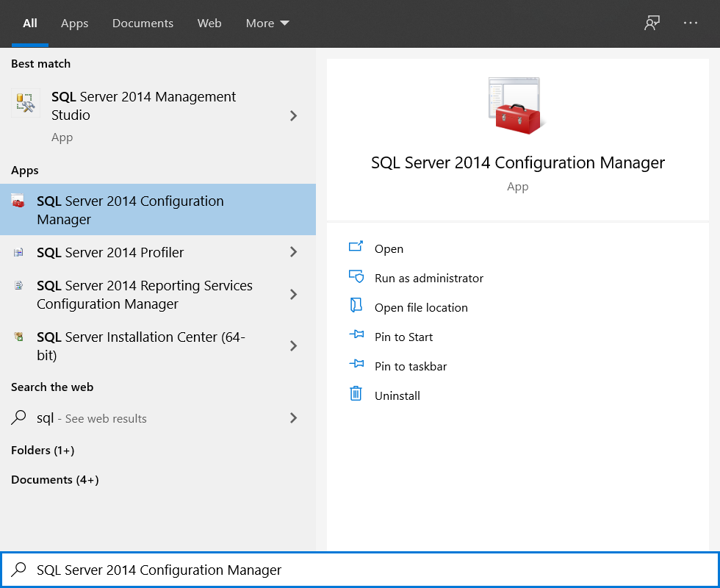Open the three-dot options menu

click(x=690, y=24)
